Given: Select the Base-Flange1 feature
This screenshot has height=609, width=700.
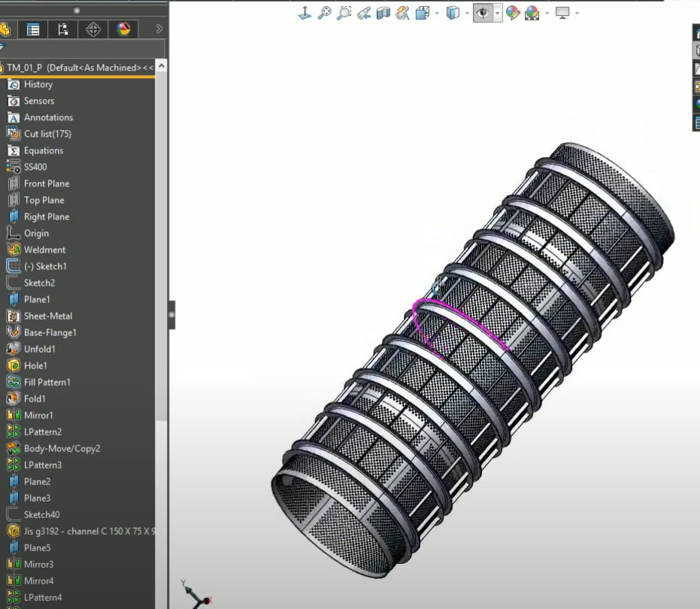Looking at the screenshot, I should [50, 332].
